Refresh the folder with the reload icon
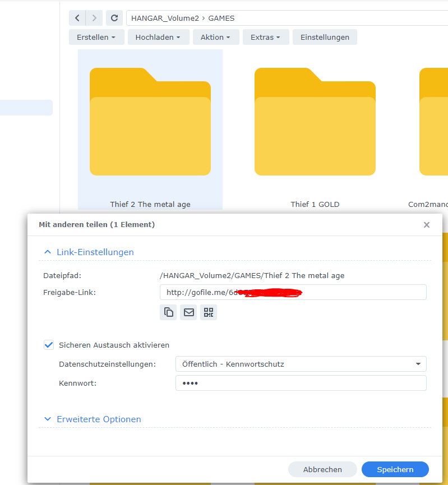This screenshot has width=448, height=485. pos(114,18)
